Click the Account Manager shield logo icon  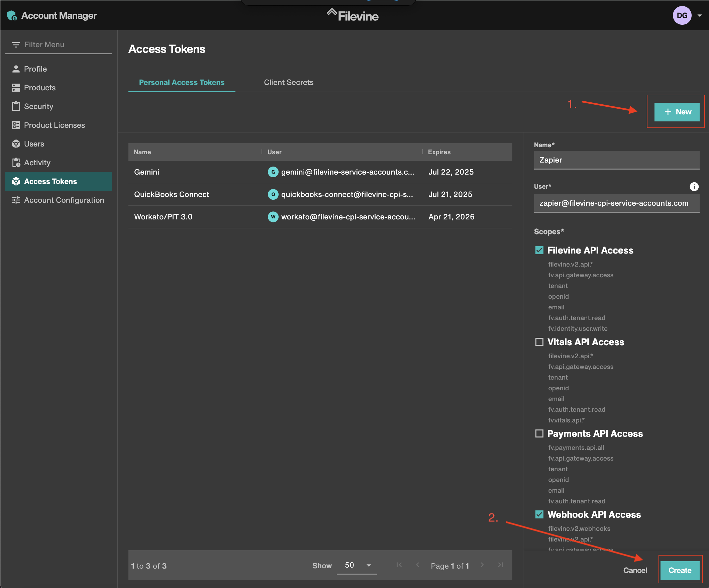click(x=12, y=15)
